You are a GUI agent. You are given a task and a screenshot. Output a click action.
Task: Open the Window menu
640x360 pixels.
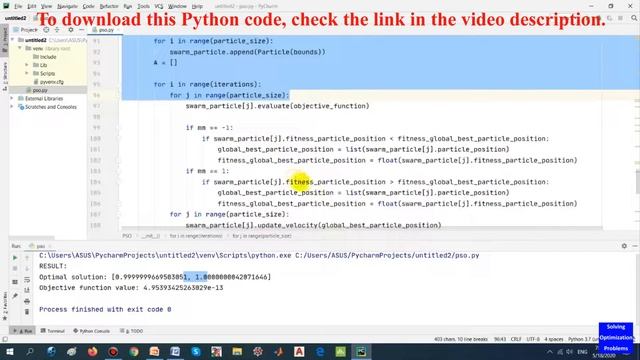pyautogui.click(x=177, y=6)
